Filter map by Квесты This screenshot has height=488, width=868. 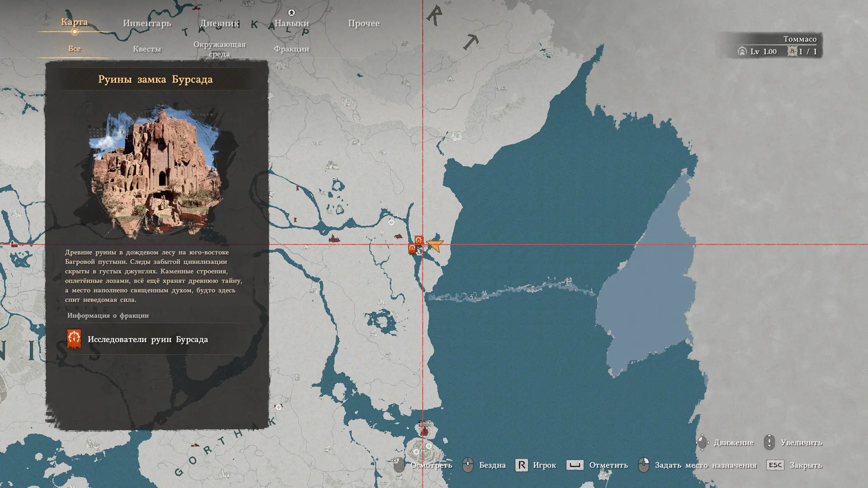pos(147,49)
